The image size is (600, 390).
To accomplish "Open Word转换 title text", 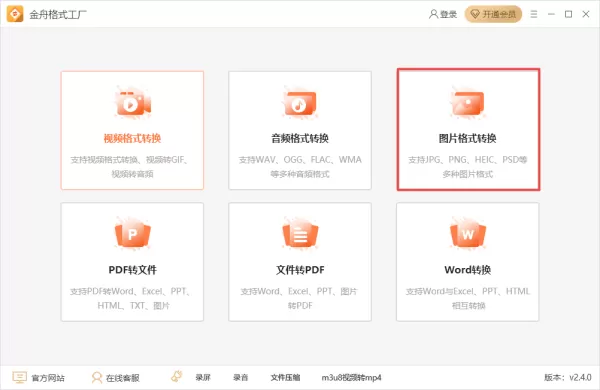I will point(468,270).
